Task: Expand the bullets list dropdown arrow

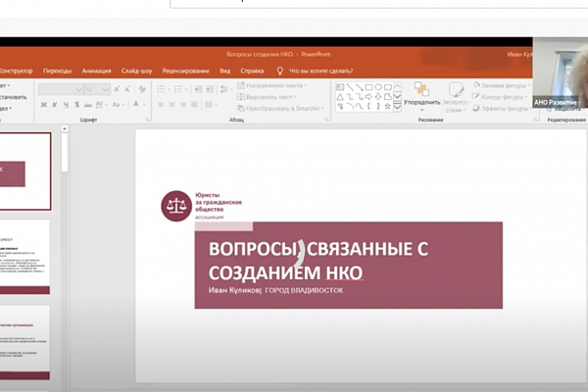Action: [170, 89]
